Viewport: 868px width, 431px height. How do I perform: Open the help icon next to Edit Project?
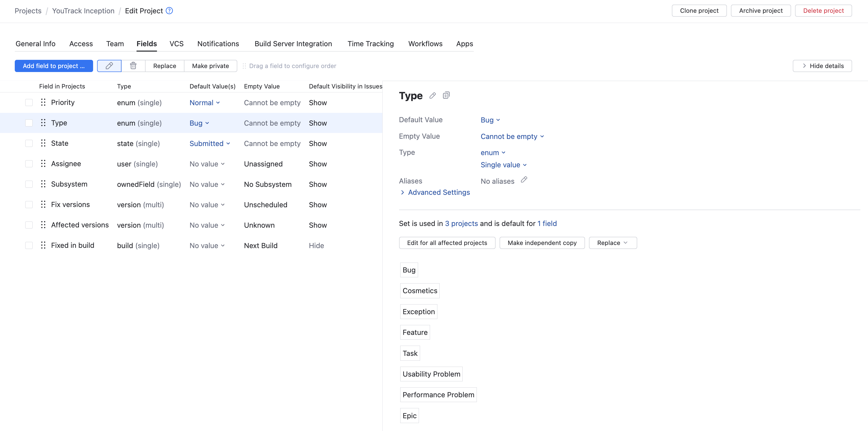[x=169, y=10]
